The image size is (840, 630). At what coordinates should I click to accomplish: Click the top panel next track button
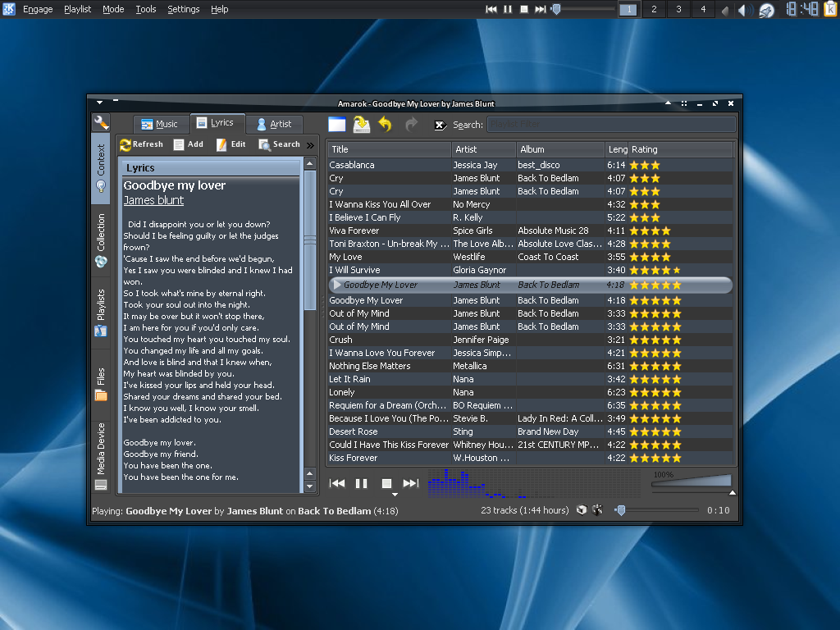pyautogui.click(x=541, y=9)
